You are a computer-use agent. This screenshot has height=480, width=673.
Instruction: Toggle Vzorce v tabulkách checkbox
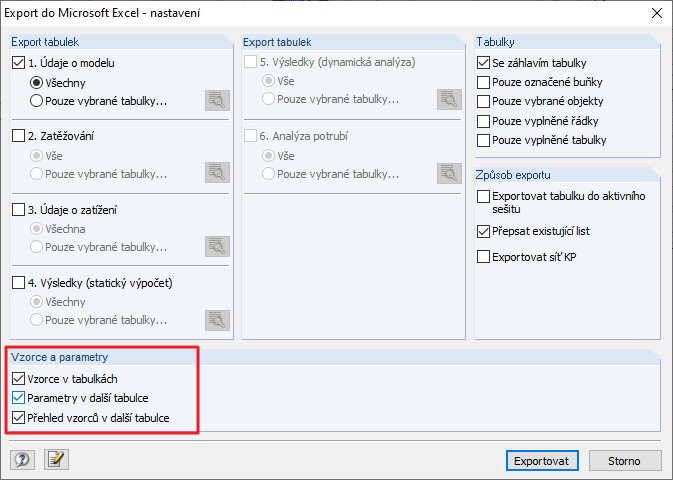pyautogui.click(x=18, y=379)
